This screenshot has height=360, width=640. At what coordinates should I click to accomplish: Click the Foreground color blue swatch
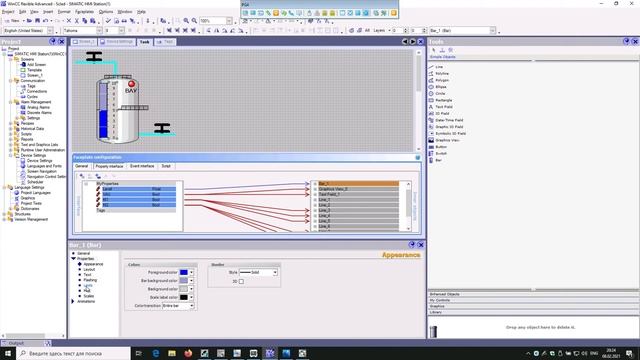[184, 272]
